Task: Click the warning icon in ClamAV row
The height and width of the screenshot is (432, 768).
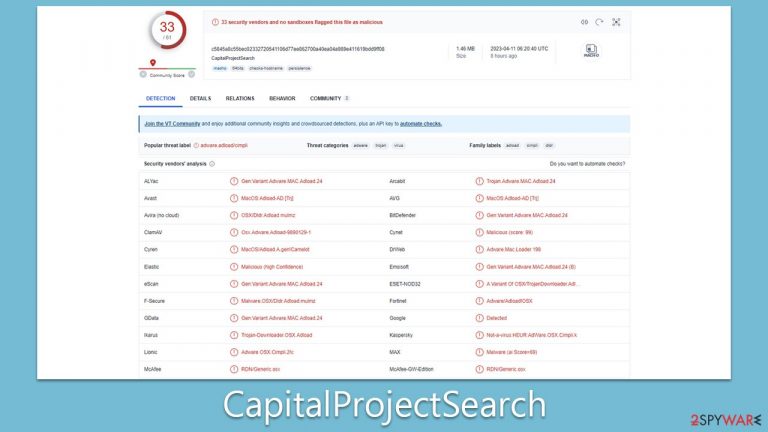Action: coord(234,233)
